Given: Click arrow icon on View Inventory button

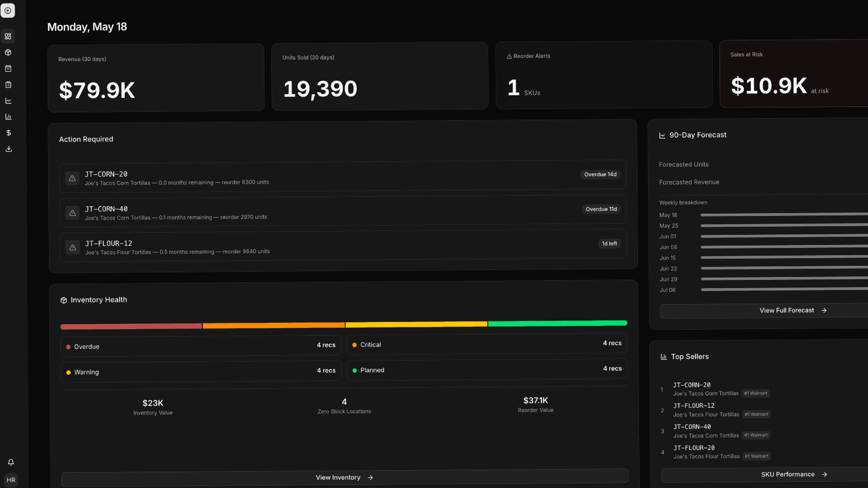Looking at the screenshot, I should pos(371,478).
